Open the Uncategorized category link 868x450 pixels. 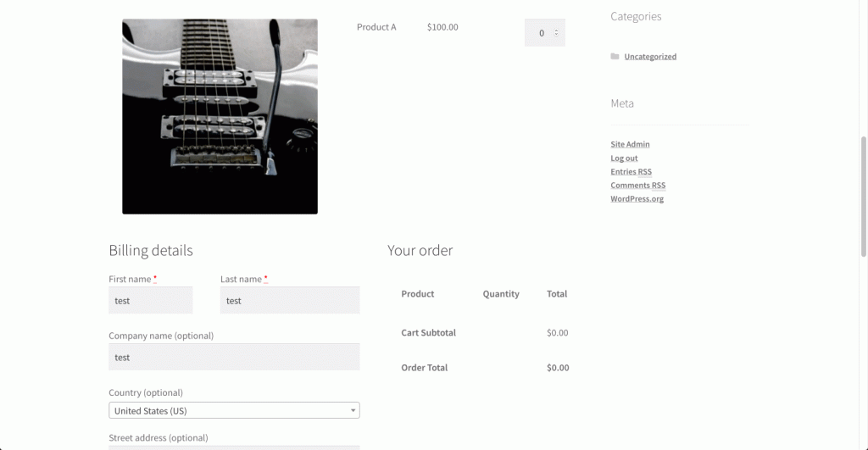(650, 57)
